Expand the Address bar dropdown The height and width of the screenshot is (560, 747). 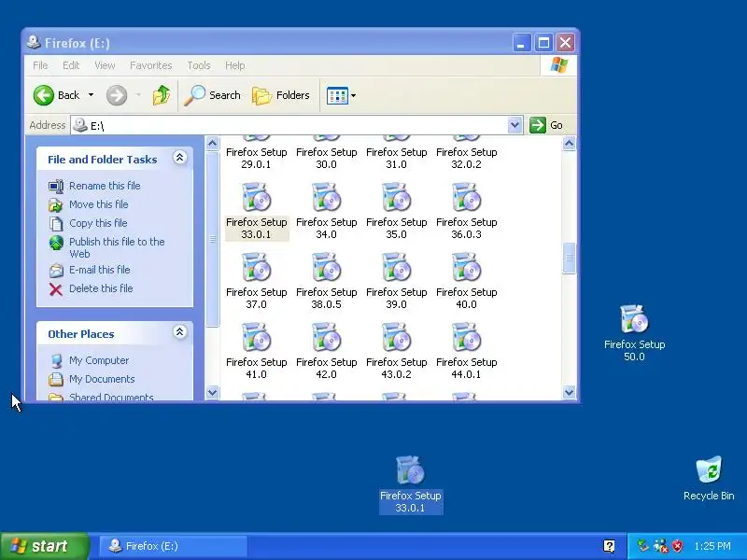(x=514, y=125)
